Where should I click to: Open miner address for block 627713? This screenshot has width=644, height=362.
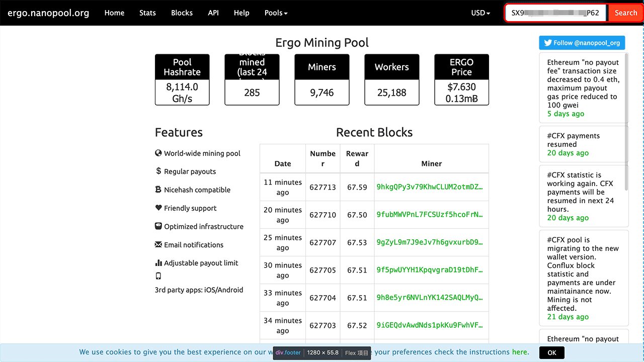pos(430,187)
